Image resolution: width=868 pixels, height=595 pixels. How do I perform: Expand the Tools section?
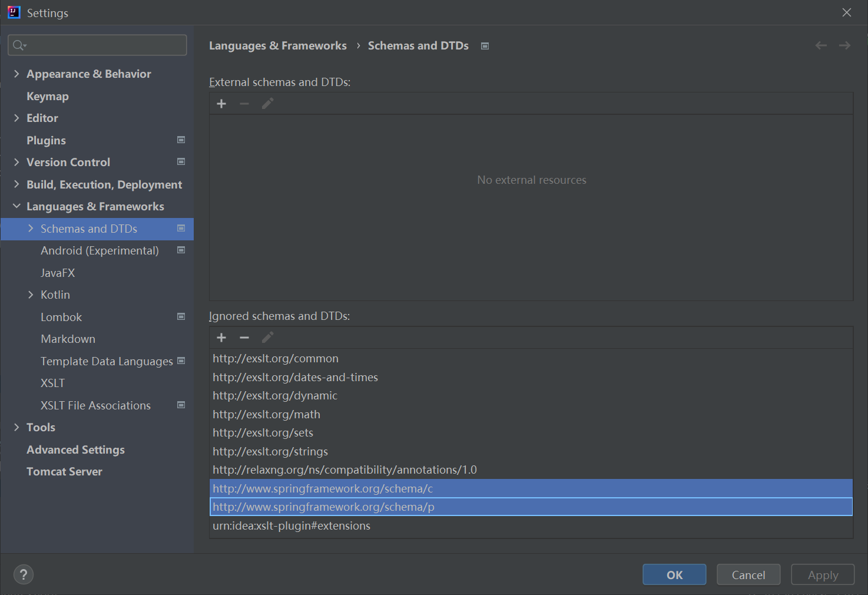coord(16,427)
